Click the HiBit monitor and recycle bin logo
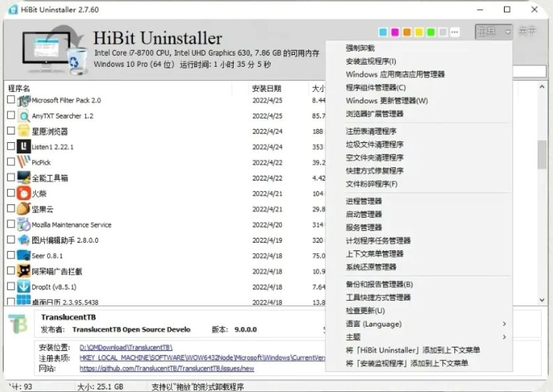Viewport: 553px width, 392px height. 55,50
